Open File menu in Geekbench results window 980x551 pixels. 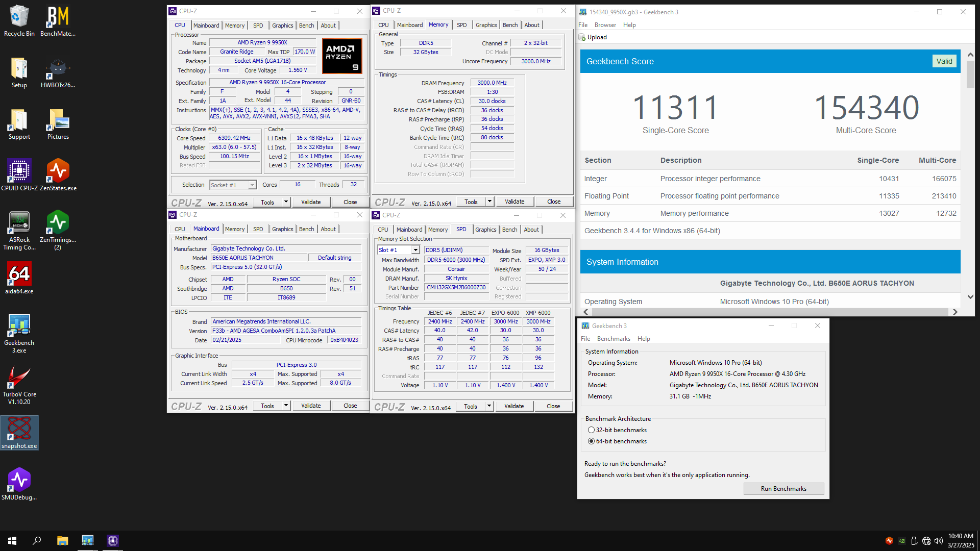(583, 25)
